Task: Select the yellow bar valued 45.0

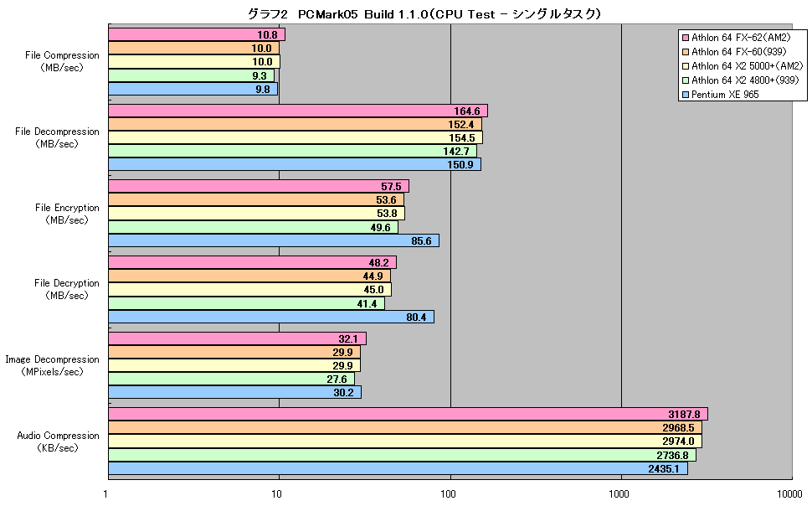Action: pos(250,290)
